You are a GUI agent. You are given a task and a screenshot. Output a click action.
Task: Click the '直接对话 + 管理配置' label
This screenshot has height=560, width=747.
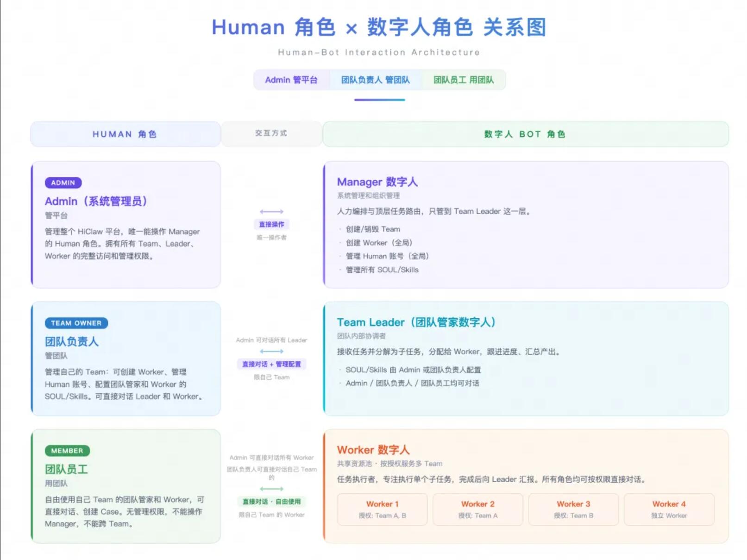272,364
